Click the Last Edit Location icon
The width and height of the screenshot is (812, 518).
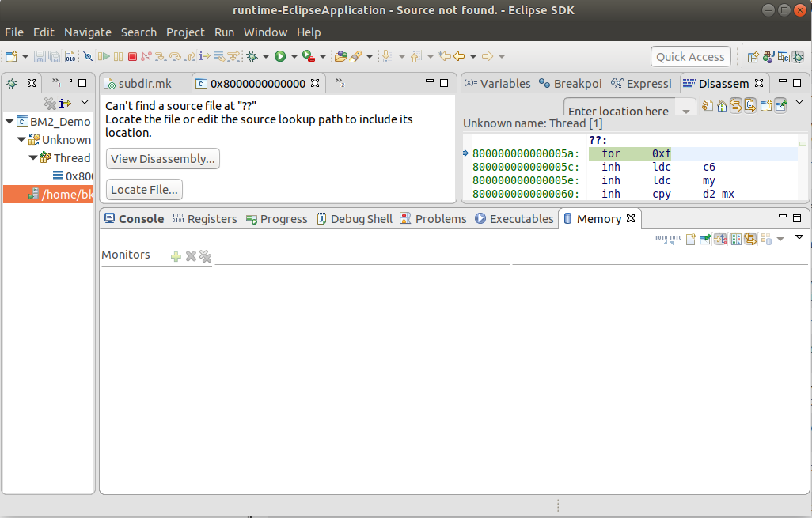point(444,56)
